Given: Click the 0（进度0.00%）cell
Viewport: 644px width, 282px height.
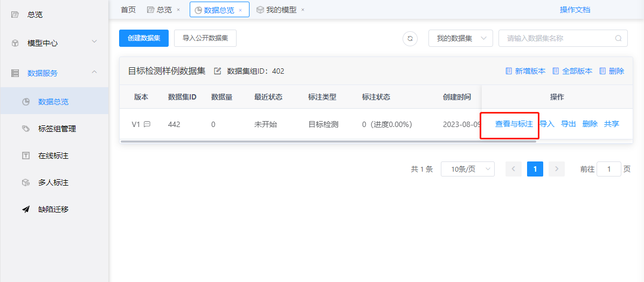Looking at the screenshot, I should [387, 124].
